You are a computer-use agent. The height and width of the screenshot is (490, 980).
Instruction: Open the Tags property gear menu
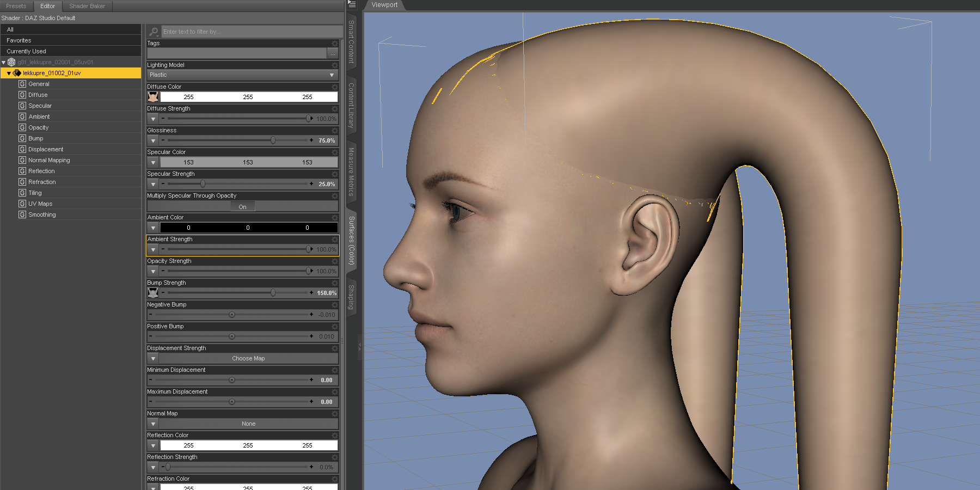335,44
